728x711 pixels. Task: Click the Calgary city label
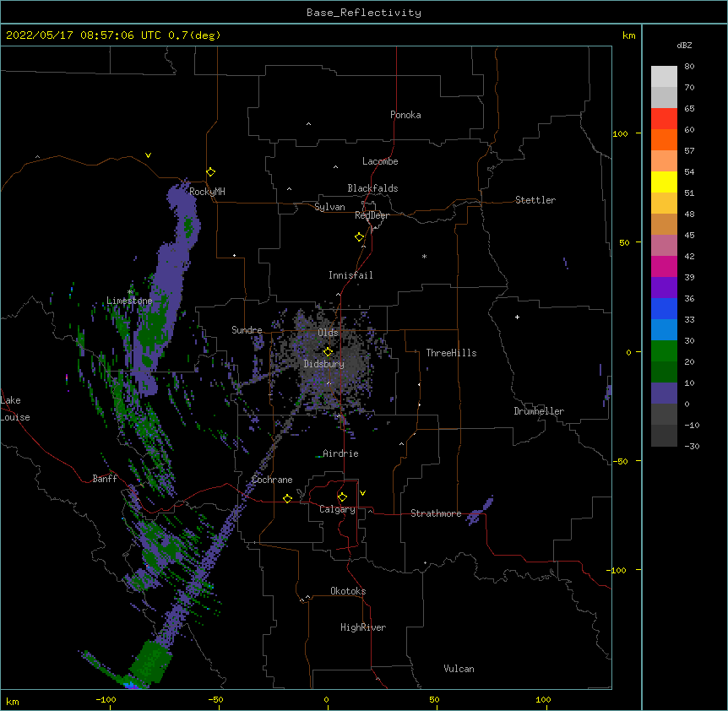[x=338, y=509]
